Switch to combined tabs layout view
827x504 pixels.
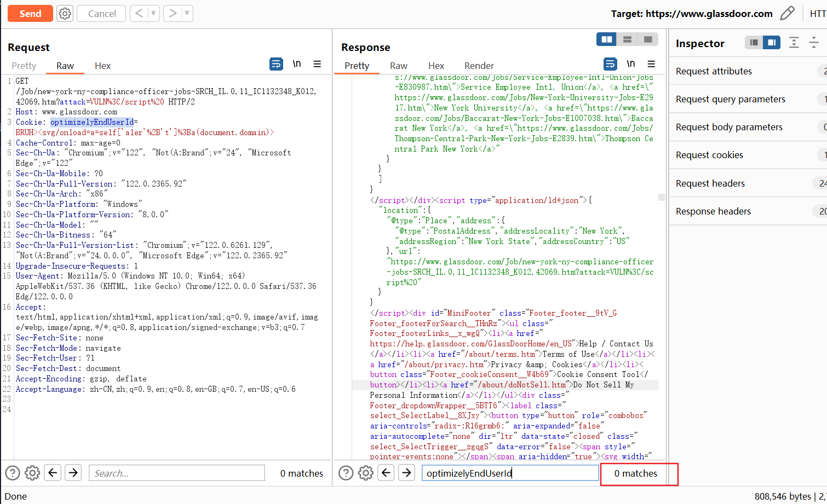point(648,39)
